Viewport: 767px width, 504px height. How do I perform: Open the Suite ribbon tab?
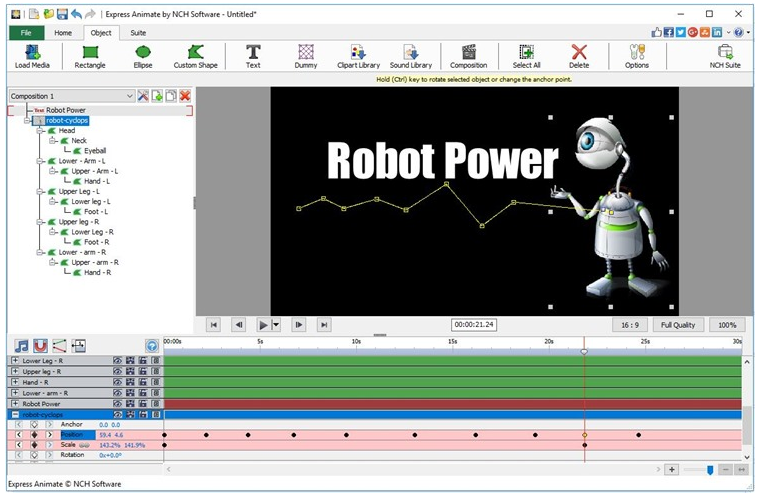coord(138,33)
